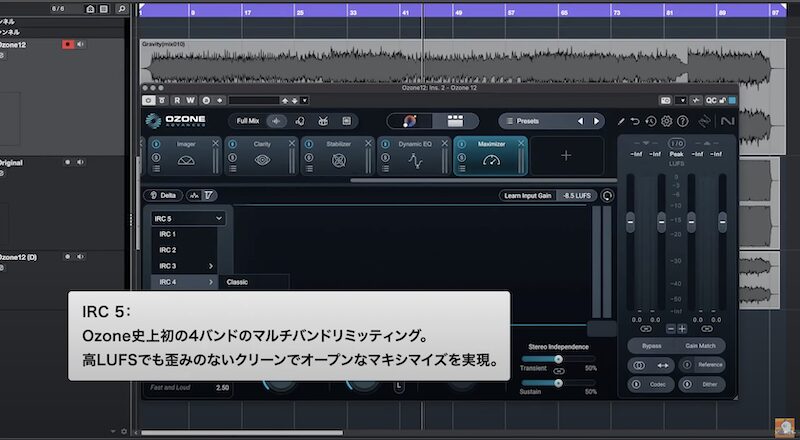Toggle the Imager module power button
Viewport: 800px width, 440px height.
pos(156,144)
